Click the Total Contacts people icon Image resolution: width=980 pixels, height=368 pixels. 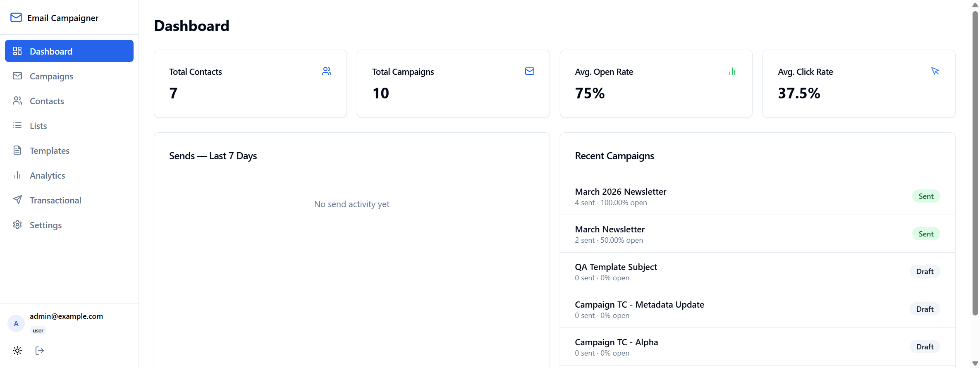coord(327,72)
